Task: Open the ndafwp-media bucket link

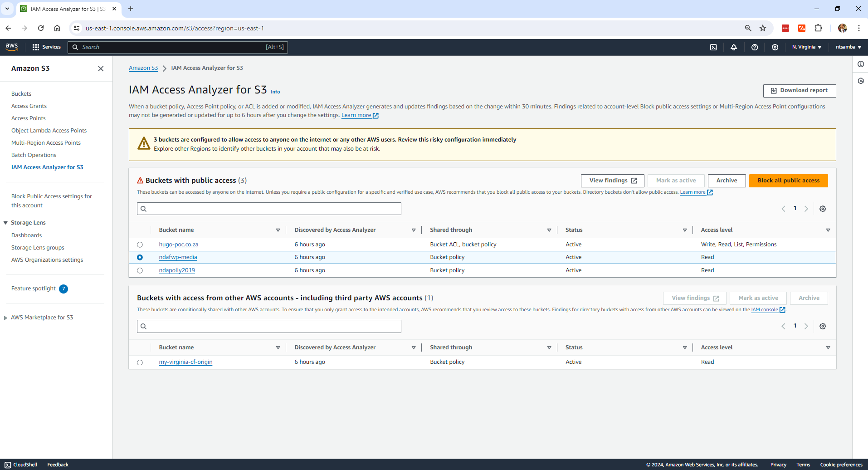Action: pos(178,257)
